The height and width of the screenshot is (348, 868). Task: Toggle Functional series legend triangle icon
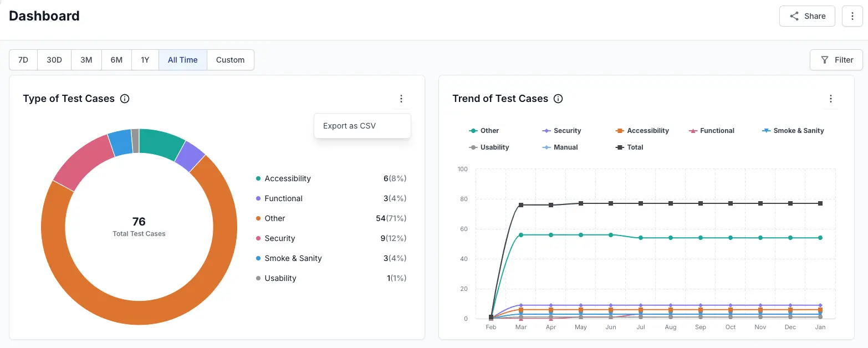click(693, 131)
